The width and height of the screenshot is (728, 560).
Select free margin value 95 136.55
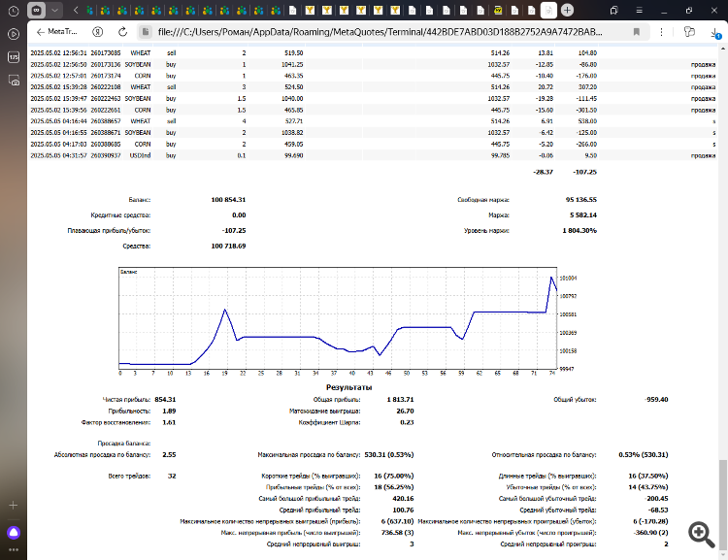[580, 200]
